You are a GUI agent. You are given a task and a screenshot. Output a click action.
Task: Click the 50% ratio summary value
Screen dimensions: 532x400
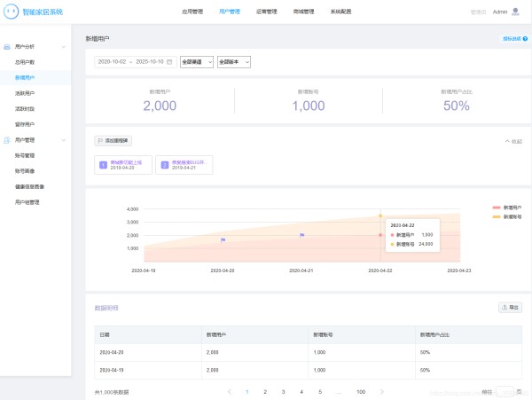point(457,106)
